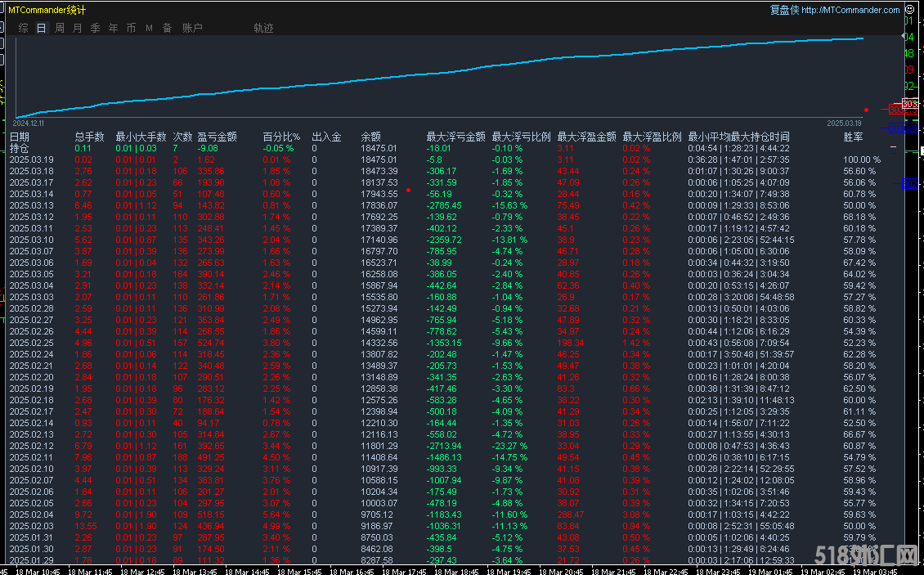Click the 总手数 column header
This screenshot has width=924, height=575.
[90, 137]
